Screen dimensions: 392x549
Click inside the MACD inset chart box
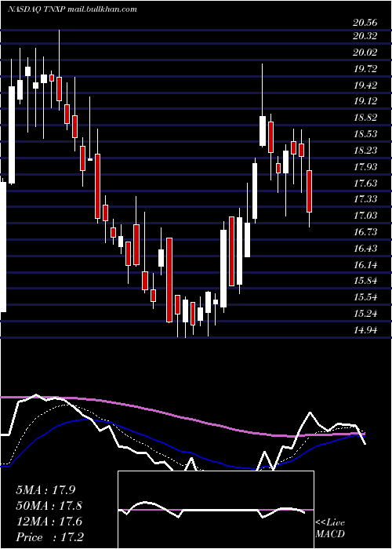(216, 510)
